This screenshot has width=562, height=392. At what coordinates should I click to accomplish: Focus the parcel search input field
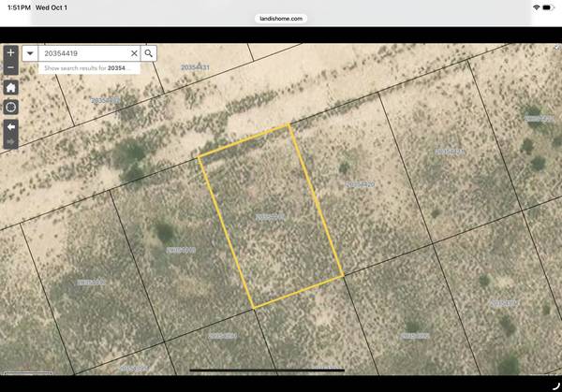coord(82,53)
